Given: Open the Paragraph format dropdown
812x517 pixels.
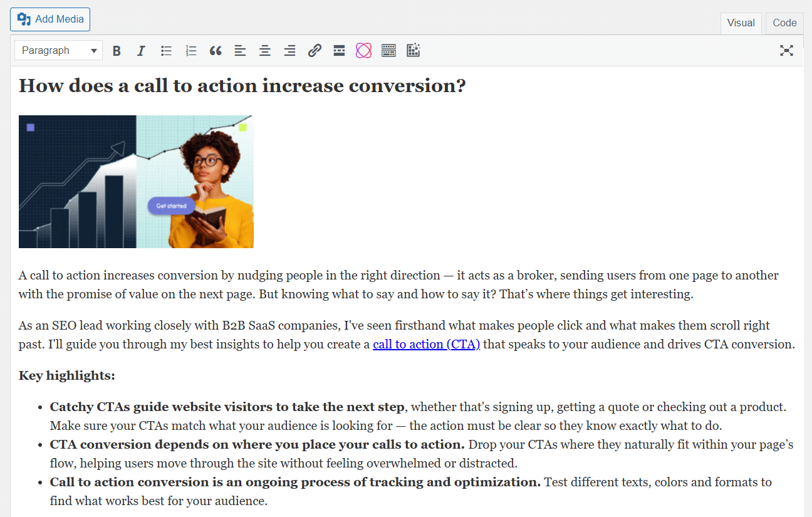Looking at the screenshot, I should tap(58, 51).
